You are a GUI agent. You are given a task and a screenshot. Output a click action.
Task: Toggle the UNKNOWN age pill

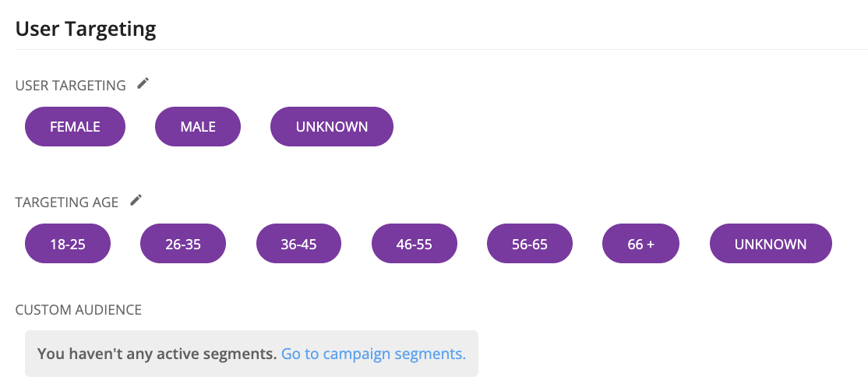click(771, 243)
